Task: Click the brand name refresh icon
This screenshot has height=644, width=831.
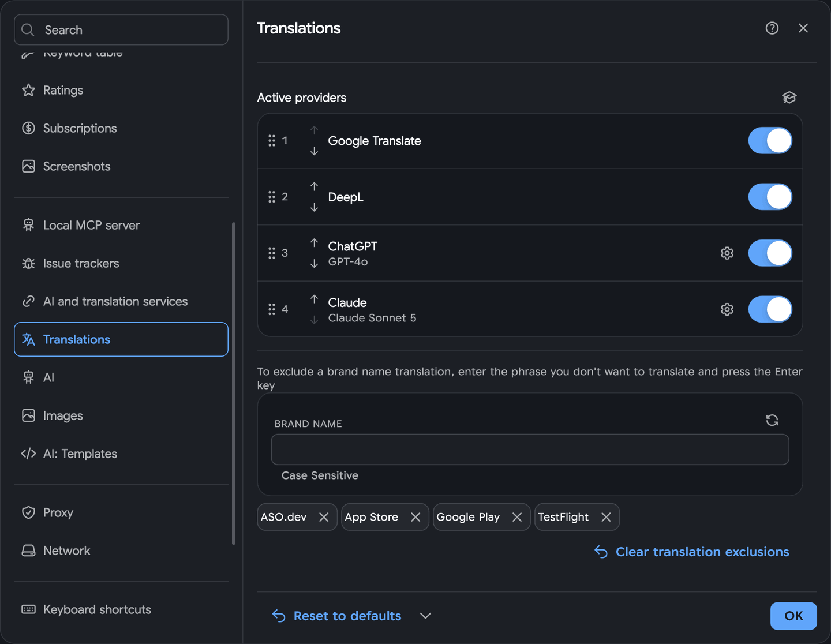Action: [772, 420]
